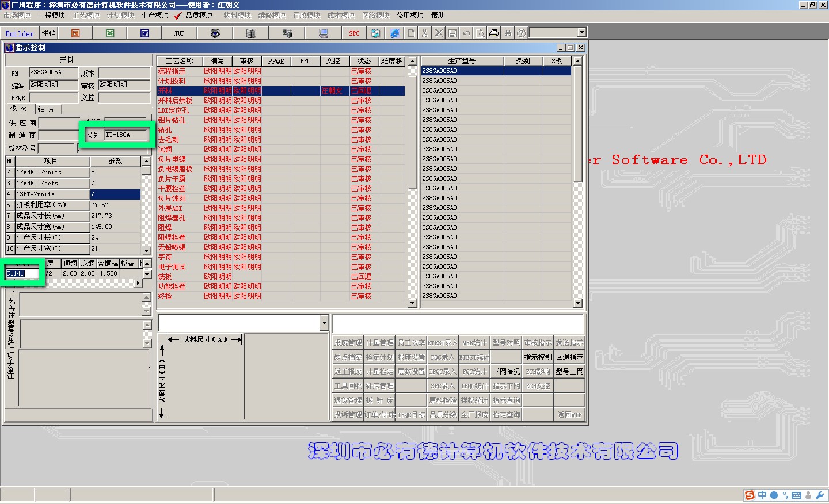Click the printer icon in the toolbar
829x504 pixels.
(494, 33)
